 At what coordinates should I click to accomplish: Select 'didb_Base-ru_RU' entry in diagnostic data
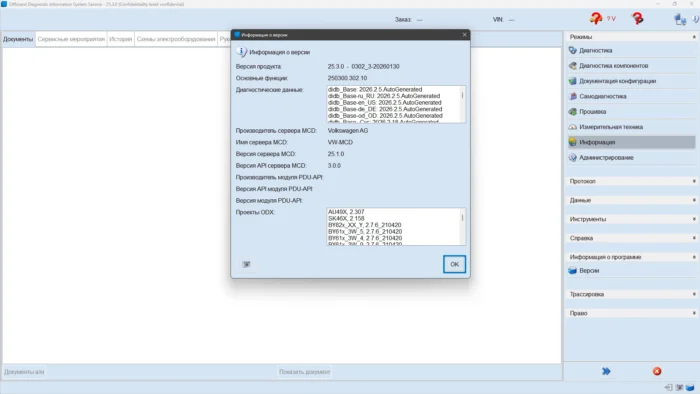[384, 96]
